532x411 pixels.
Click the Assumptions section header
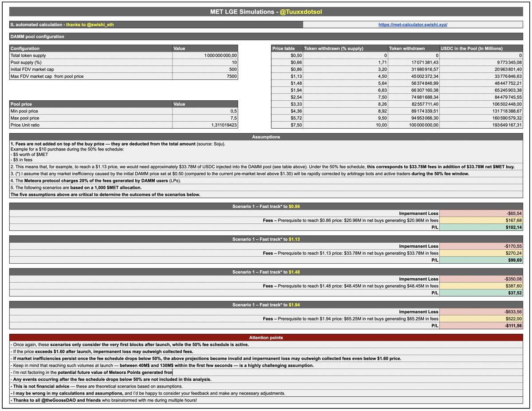click(266, 137)
